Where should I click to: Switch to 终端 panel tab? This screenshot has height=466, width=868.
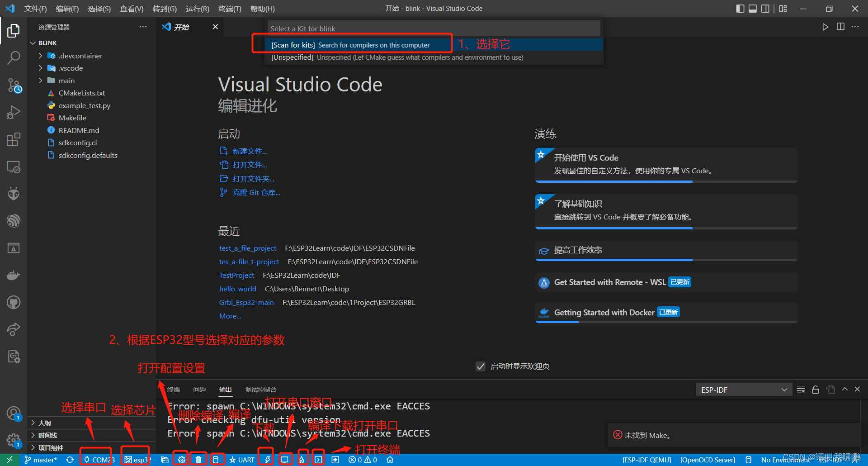click(174, 390)
